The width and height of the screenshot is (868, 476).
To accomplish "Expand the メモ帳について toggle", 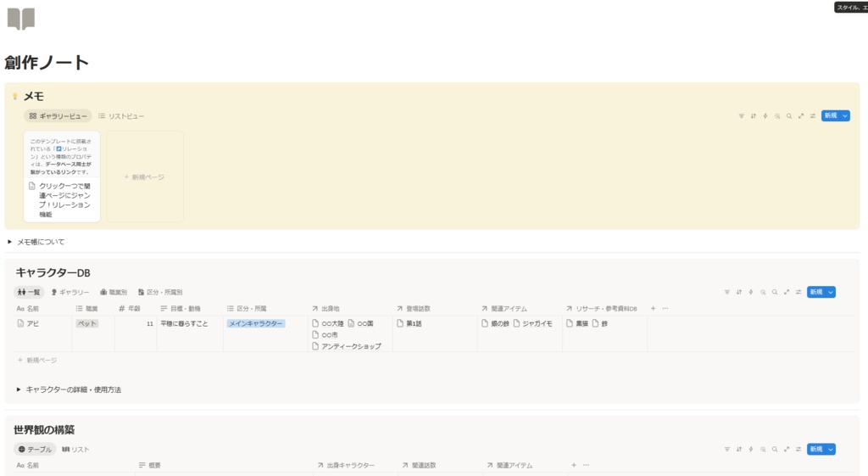I will (9, 242).
